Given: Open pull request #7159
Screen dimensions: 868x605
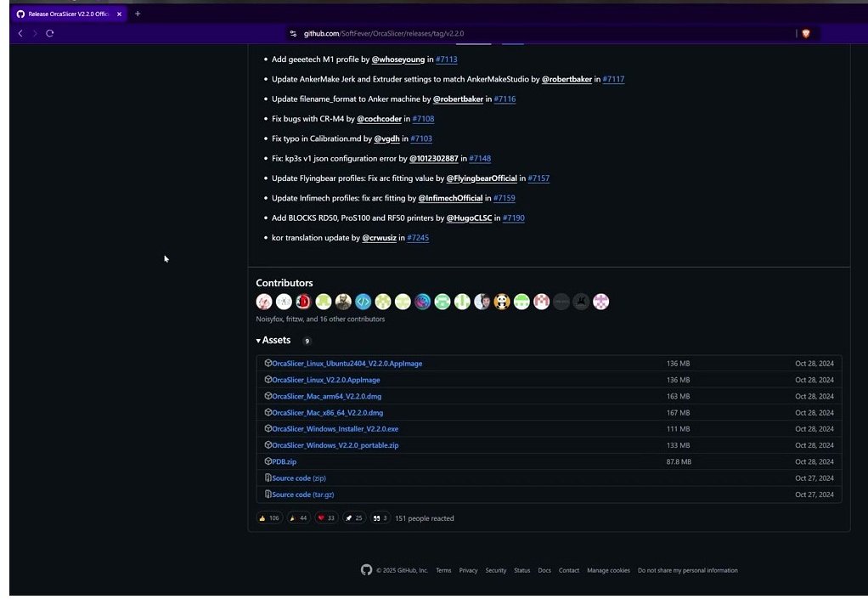Looking at the screenshot, I should [504, 198].
